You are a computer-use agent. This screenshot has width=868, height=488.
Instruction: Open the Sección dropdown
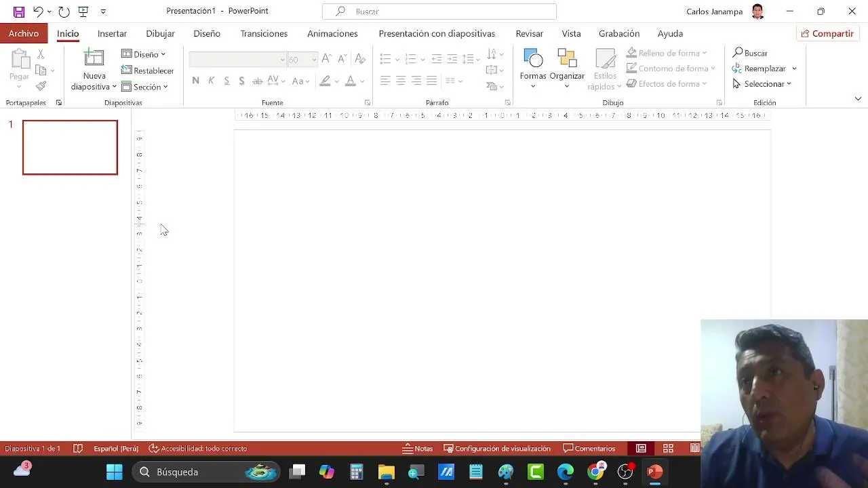coord(144,87)
